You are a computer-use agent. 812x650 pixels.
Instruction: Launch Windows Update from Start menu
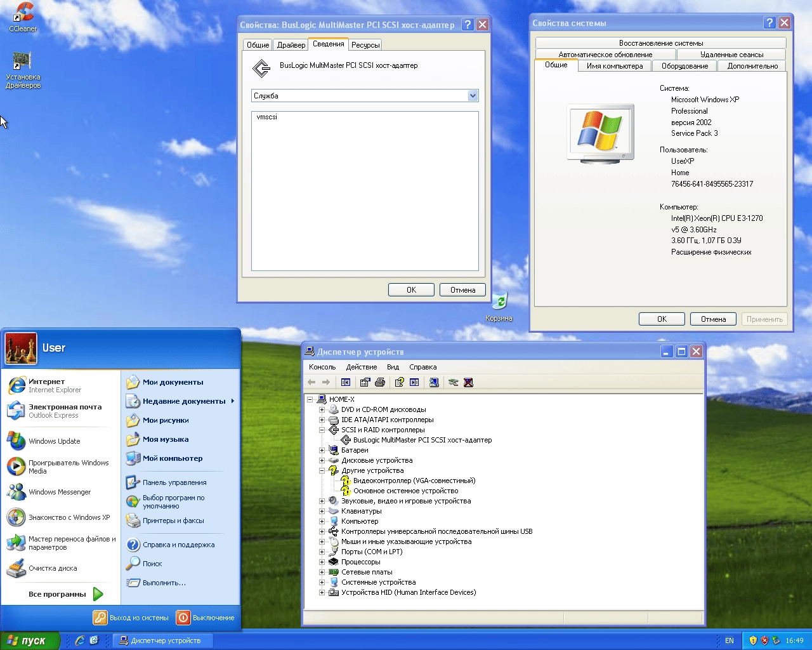(x=61, y=441)
